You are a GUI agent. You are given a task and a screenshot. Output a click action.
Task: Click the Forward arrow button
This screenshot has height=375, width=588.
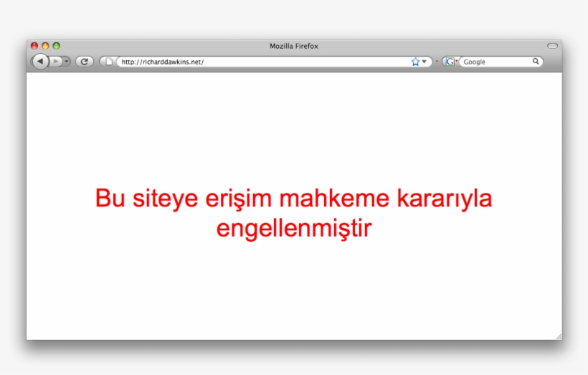(x=56, y=62)
